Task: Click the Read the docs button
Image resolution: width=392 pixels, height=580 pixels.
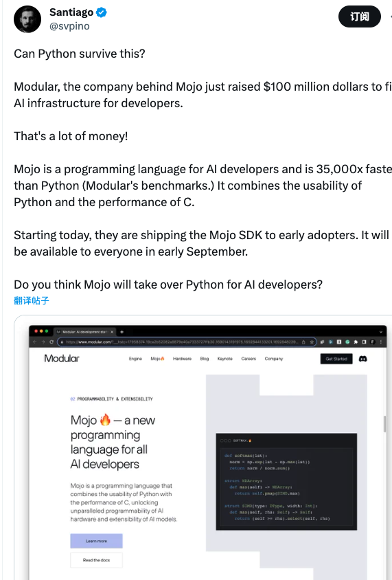Action: [96, 560]
